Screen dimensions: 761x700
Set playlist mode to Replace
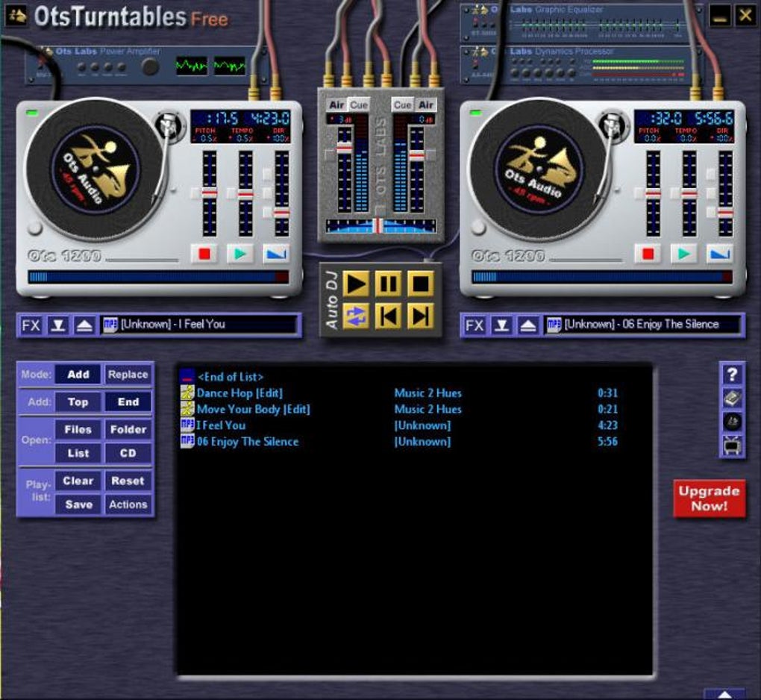click(128, 375)
